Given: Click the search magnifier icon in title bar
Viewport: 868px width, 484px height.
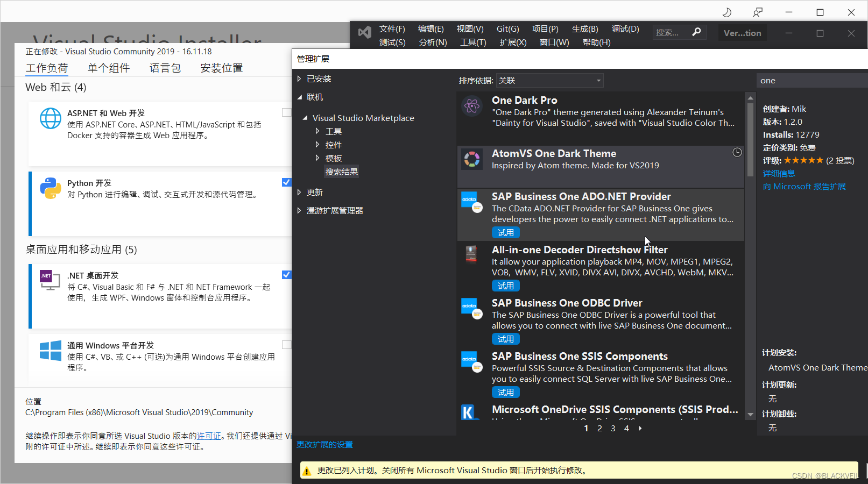Looking at the screenshot, I should point(696,32).
